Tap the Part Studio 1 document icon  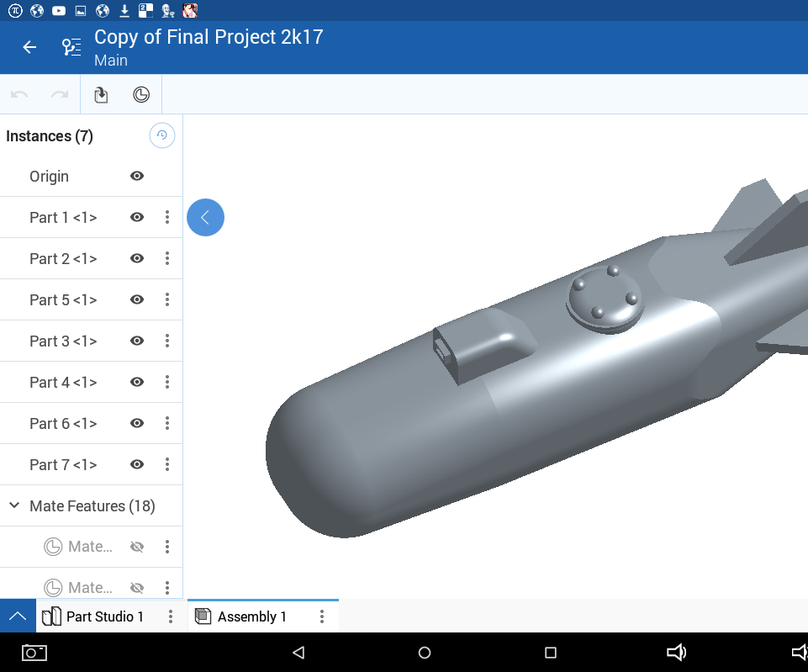52,616
